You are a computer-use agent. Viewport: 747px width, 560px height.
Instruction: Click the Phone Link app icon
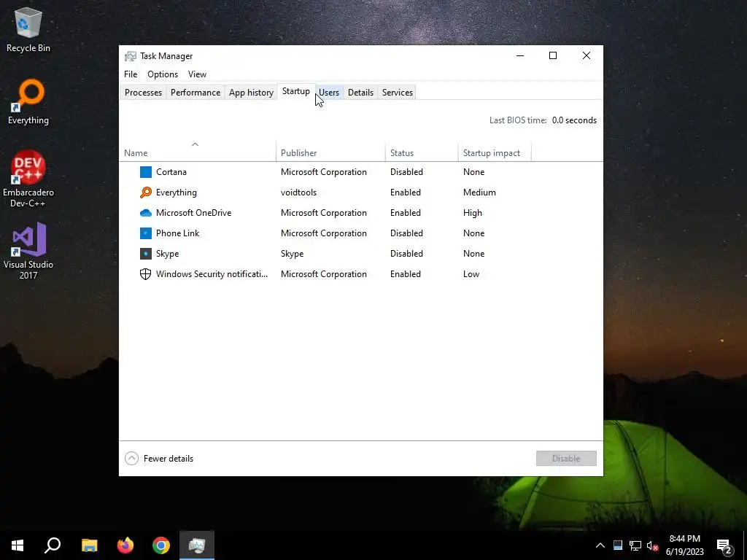click(146, 233)
